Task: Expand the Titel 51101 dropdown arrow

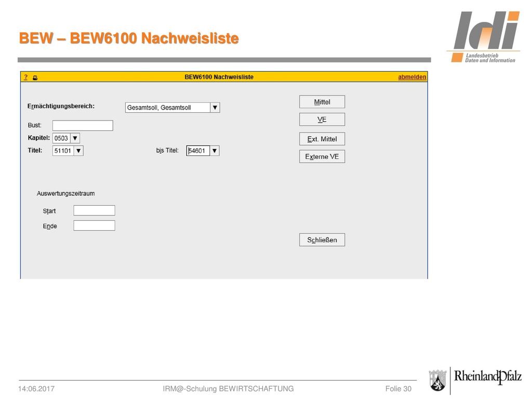Action: pyautogui.click(x=78, y=151)
